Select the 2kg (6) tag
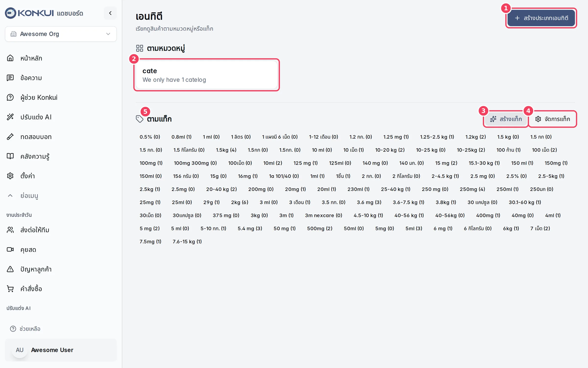This screenshot has width=588, height=368. tap(240, 202)
